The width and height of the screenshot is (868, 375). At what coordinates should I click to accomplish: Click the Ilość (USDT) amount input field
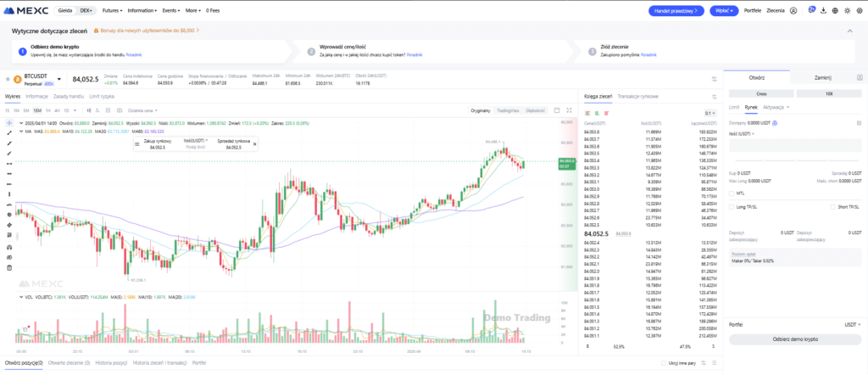pos(794,144)
